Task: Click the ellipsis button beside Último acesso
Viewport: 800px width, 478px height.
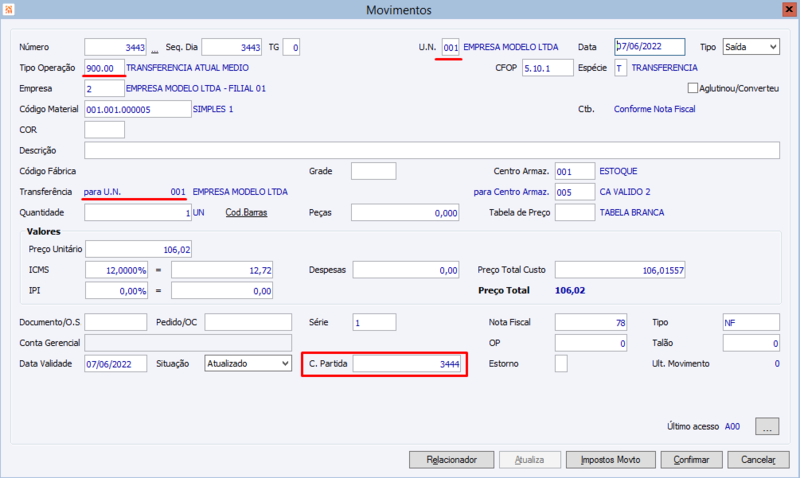Action: point(767,426)
